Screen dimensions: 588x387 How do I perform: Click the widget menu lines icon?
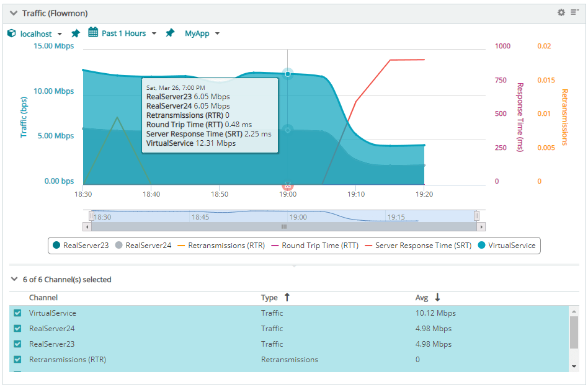click(x=574, y=12)
